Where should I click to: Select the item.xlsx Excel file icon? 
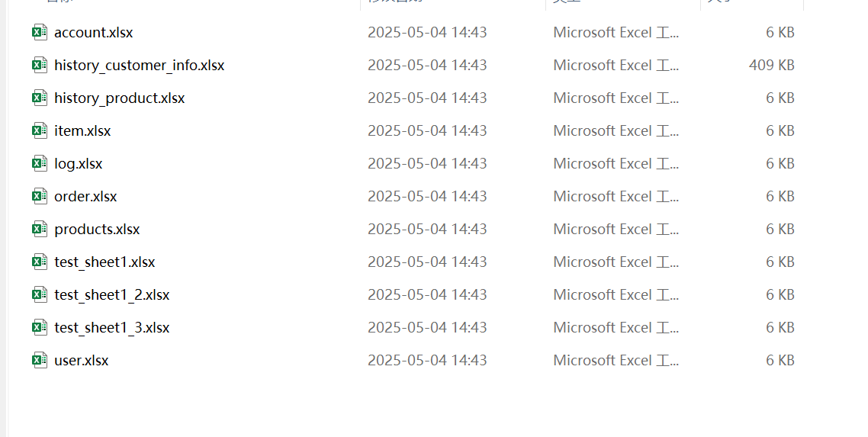point(40,130)
